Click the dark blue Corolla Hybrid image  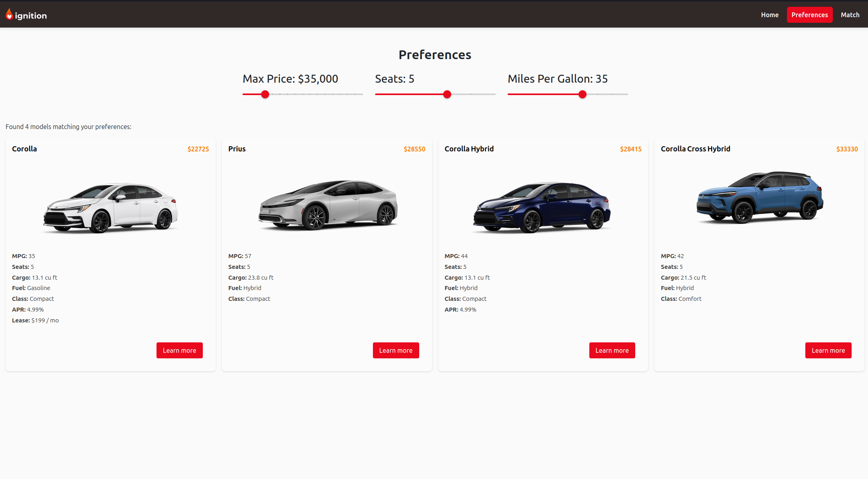[x=542, y=207]
